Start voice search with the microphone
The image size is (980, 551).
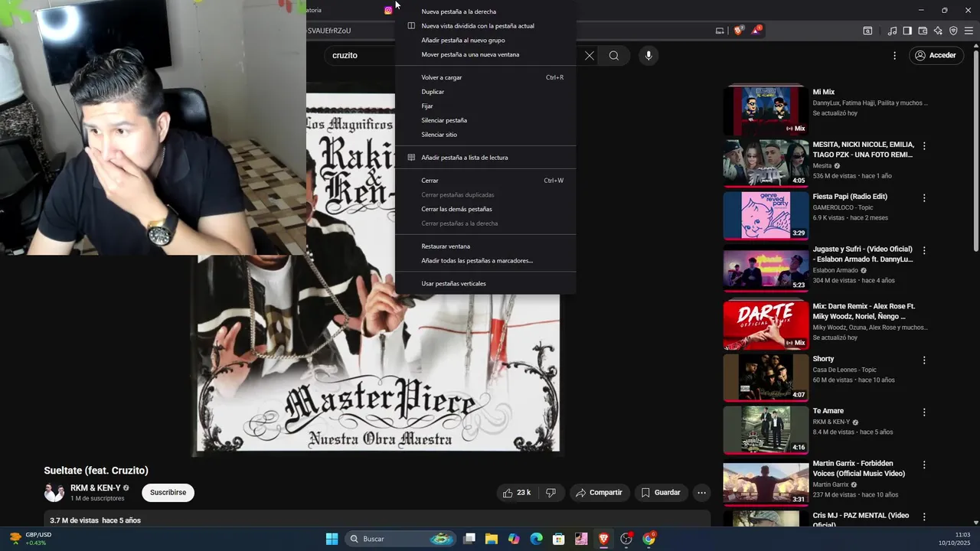pos(648,55)
